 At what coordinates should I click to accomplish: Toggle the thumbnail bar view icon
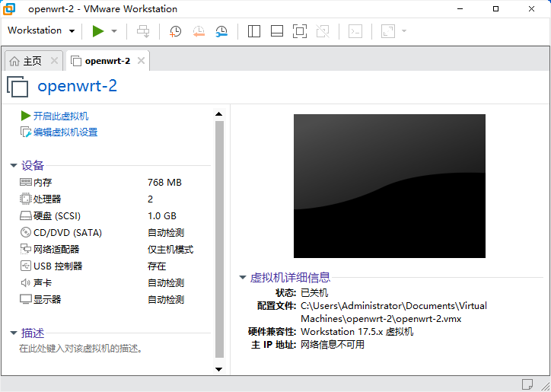[277, 31]
